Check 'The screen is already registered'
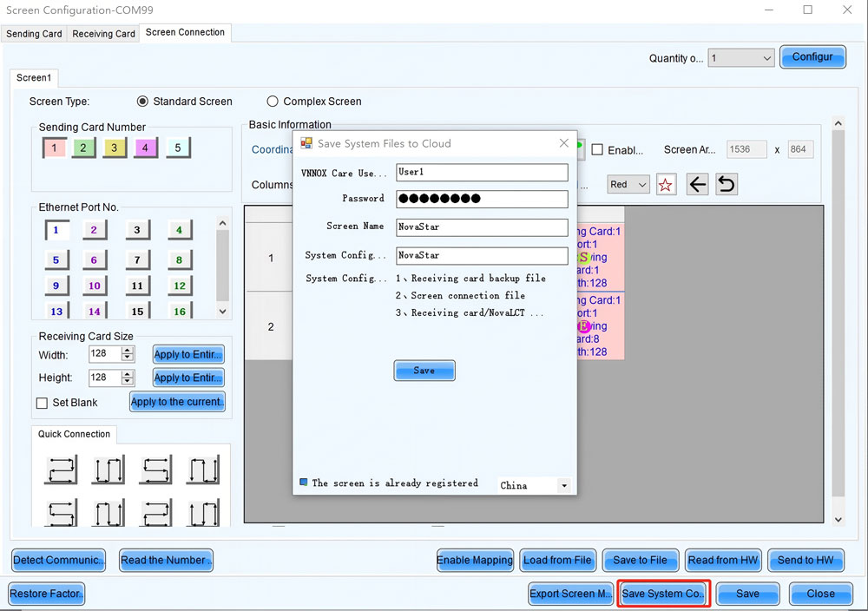 [305, 483]
